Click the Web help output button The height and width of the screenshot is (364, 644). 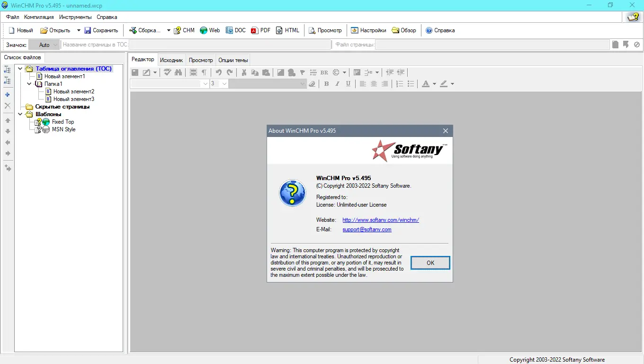click(x=210, y=30)
